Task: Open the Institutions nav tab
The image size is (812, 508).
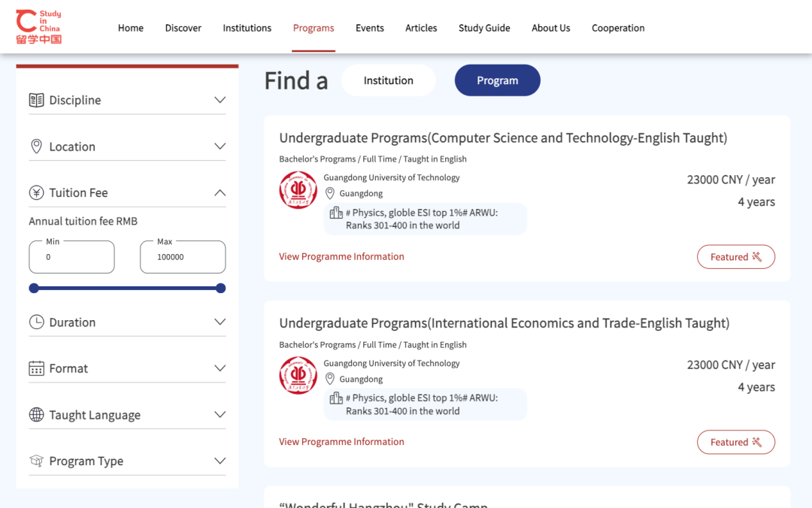Action: point(247,28)
